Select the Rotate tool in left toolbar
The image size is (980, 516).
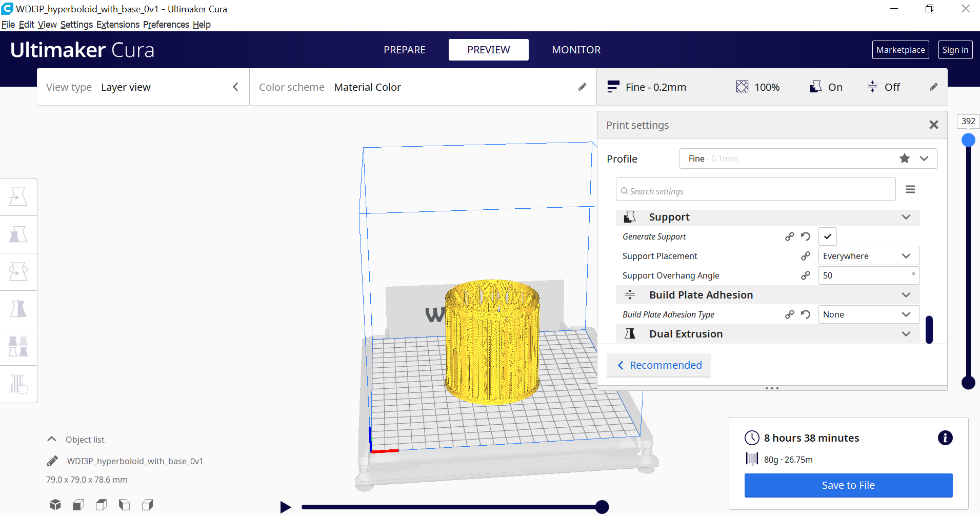tap(18, 272)
